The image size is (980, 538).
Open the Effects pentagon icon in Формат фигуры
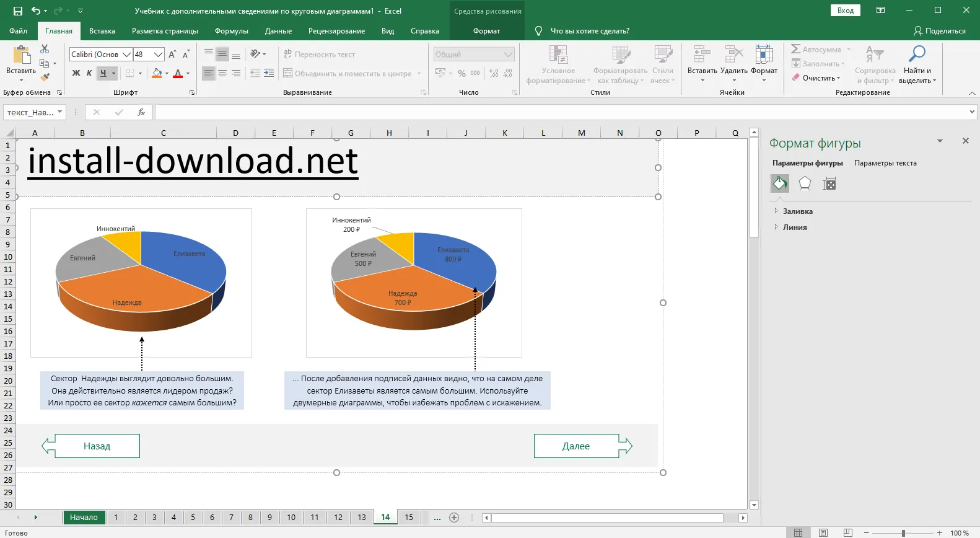[x=805, y=183]
